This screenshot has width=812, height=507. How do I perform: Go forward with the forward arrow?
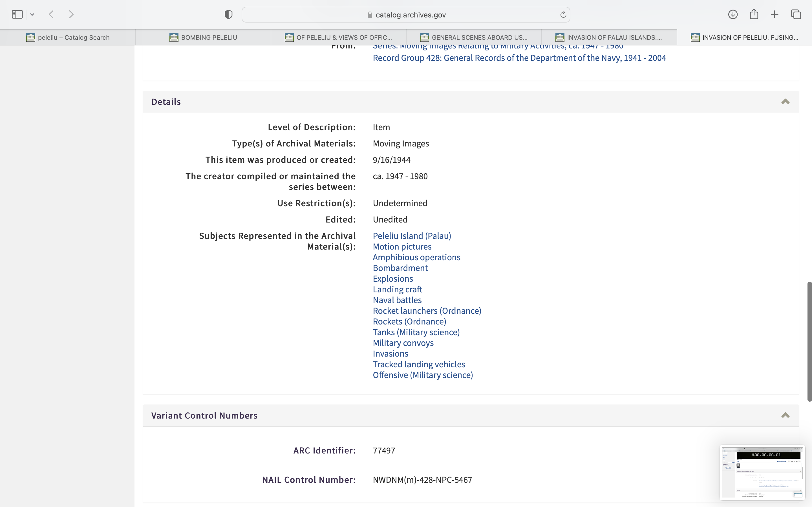coord(71,14)
